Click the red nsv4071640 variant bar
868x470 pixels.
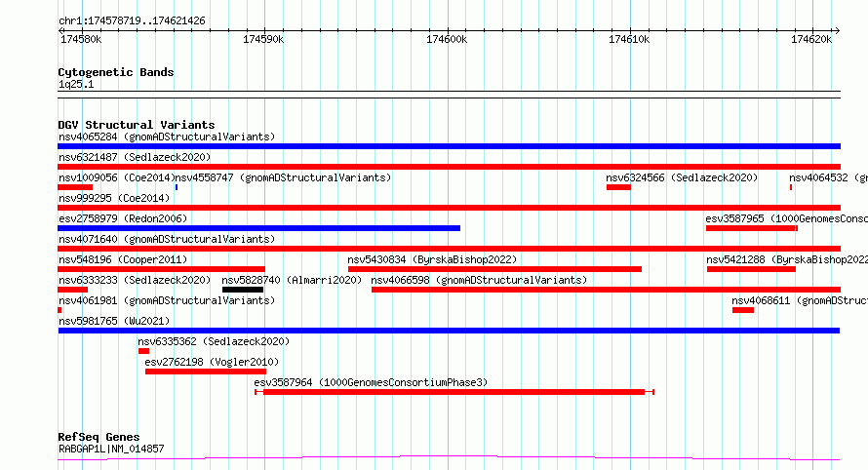(x=449, y=249)
